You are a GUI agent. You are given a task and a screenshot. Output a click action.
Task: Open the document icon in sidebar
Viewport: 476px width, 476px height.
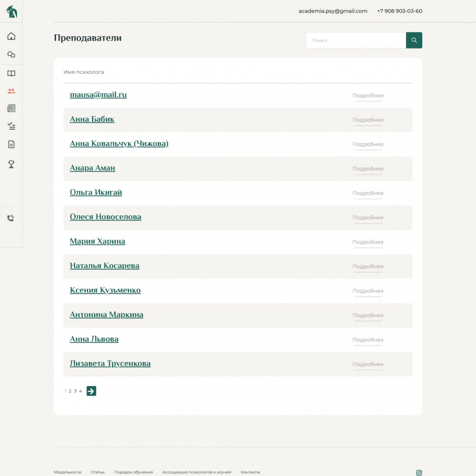click(11, 145)
